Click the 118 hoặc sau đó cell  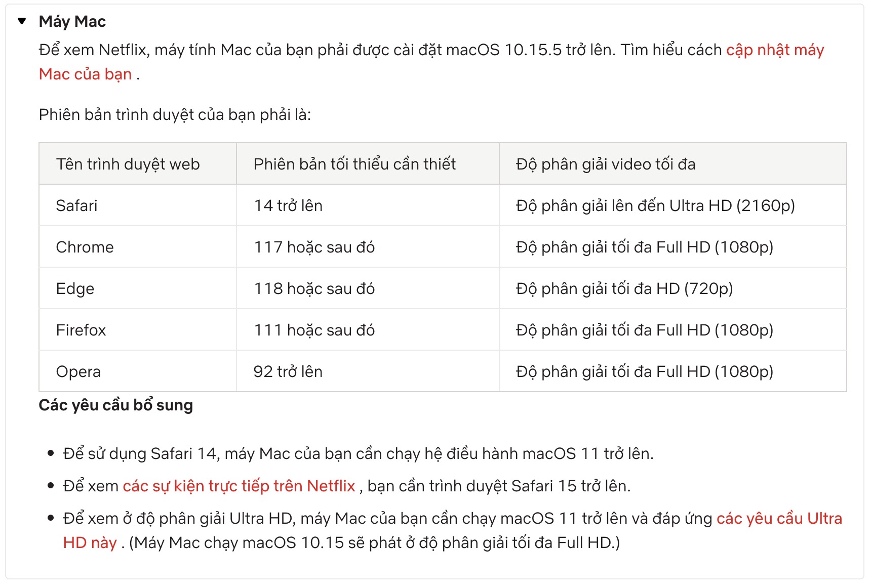[368, 288]
